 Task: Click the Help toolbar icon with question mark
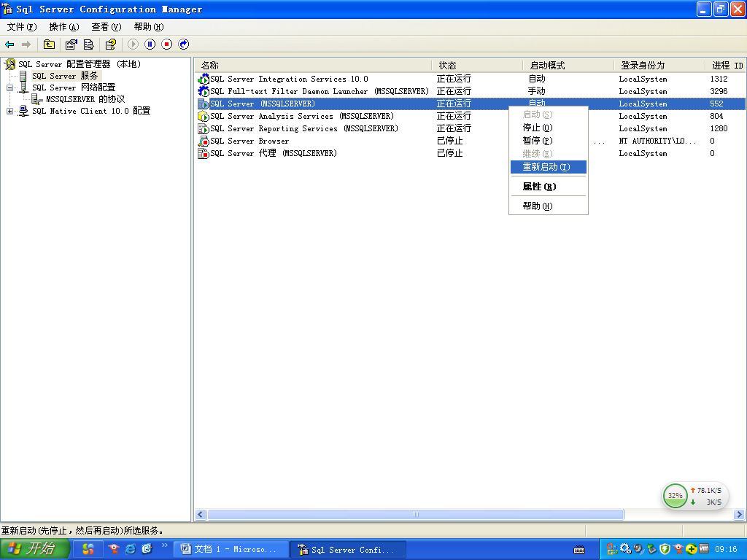point(111,44)
